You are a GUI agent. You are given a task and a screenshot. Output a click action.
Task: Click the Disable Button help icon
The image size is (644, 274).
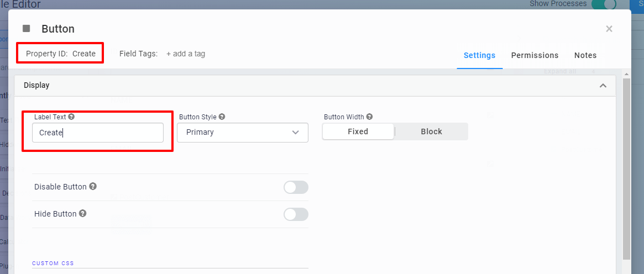tap(93, 186)
